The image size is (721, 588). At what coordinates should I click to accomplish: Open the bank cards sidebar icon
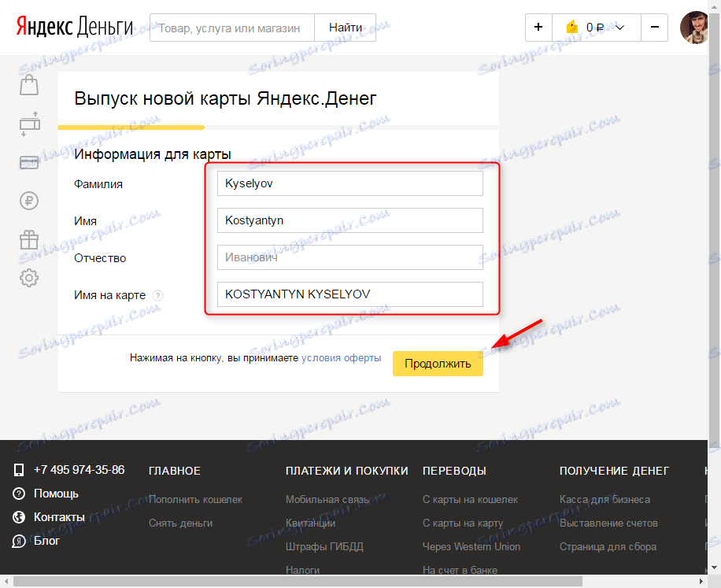[29, 162]
